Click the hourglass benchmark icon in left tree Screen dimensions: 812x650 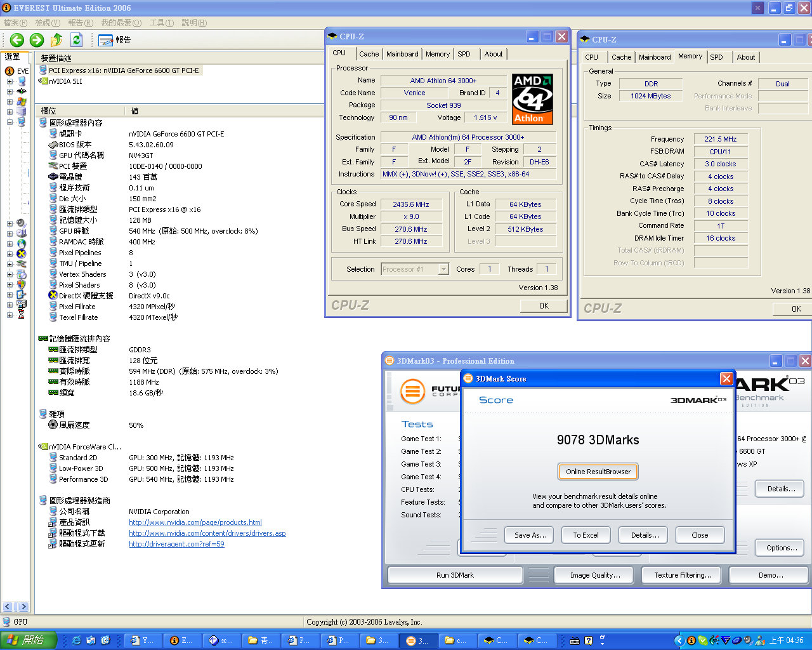click(22, 314)
